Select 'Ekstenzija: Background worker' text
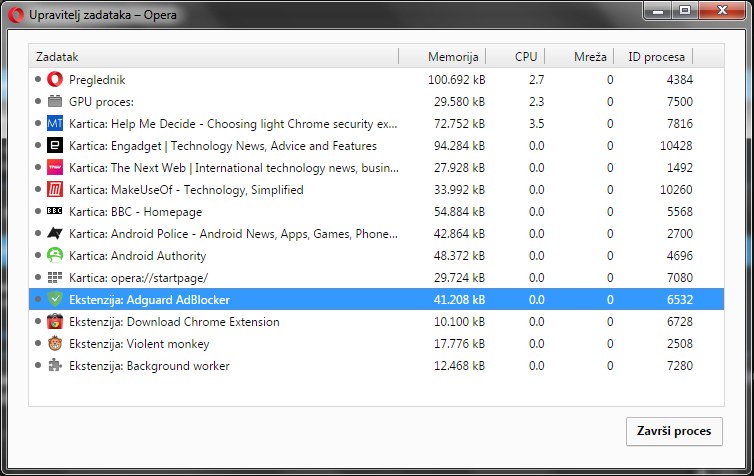754x476 pixels. [x=150, y=366]
